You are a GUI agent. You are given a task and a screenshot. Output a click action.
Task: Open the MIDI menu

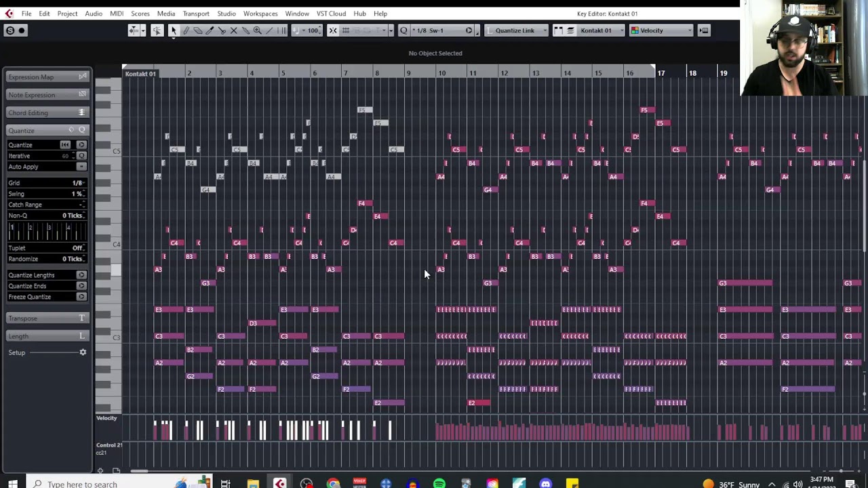tap(117, 14)
